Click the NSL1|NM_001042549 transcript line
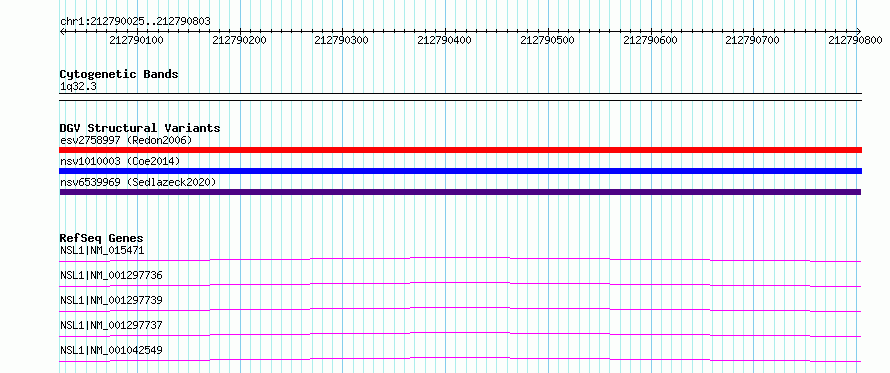 pos(460,359)
